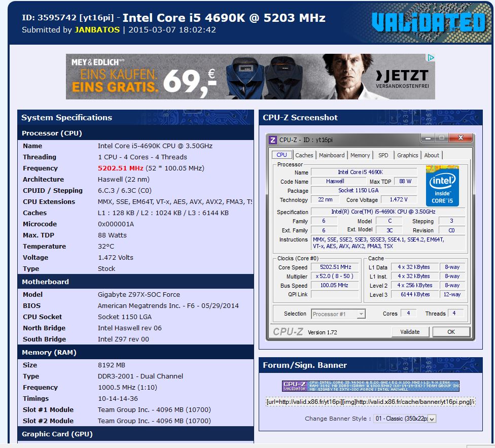Open the Processor #1 selection dropdown
This screenshot has width=495, height=448.
[338, 314]
